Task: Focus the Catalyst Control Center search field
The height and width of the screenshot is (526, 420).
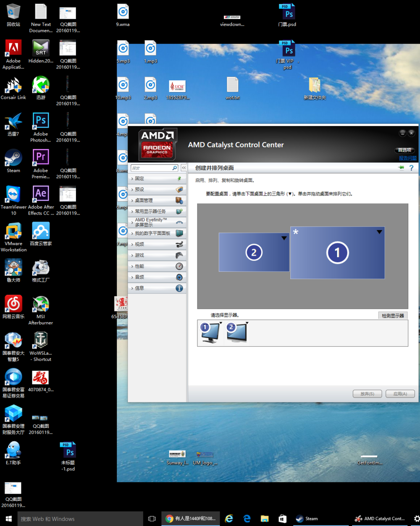Action: click(x=155, y=168)
